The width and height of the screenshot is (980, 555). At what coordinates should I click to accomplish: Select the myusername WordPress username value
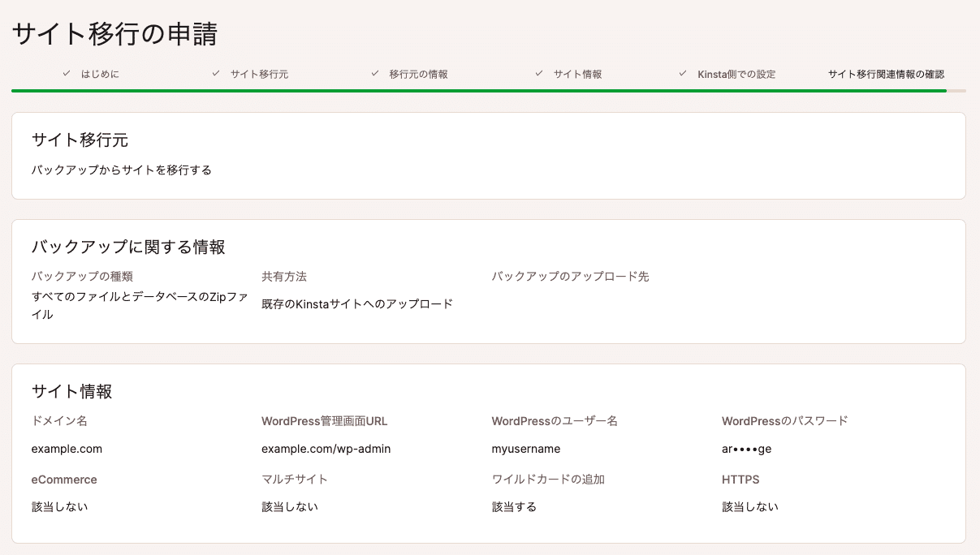coord(527,448)
